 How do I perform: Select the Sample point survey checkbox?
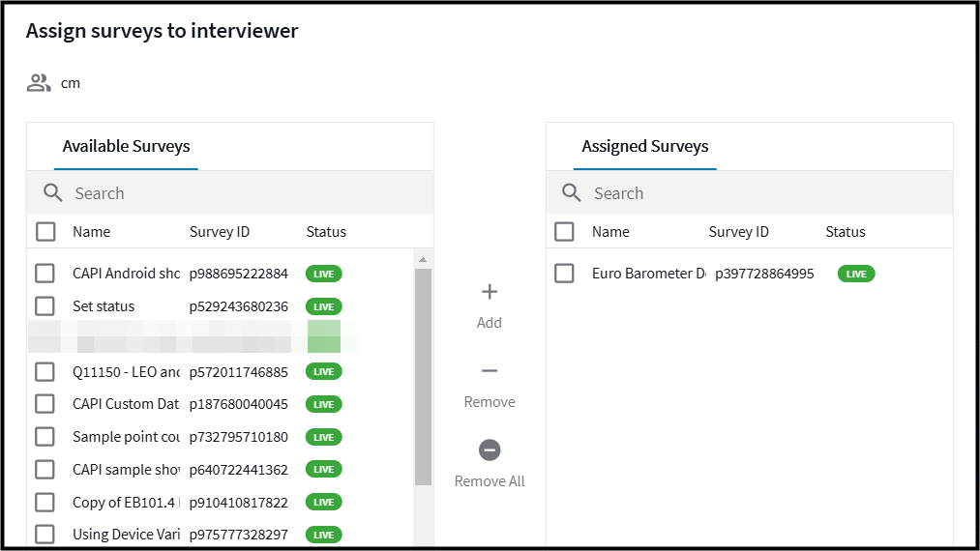point(45,437)
